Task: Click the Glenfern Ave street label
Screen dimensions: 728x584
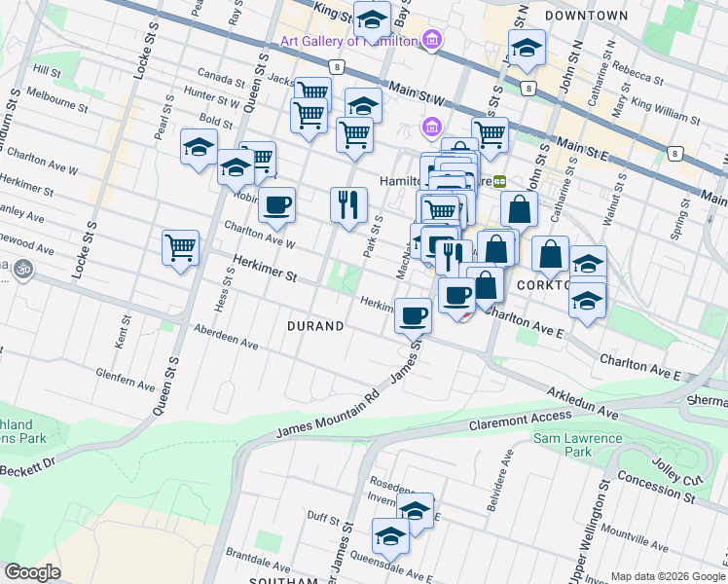Action: pyautogui.click(x=126, y=380)
